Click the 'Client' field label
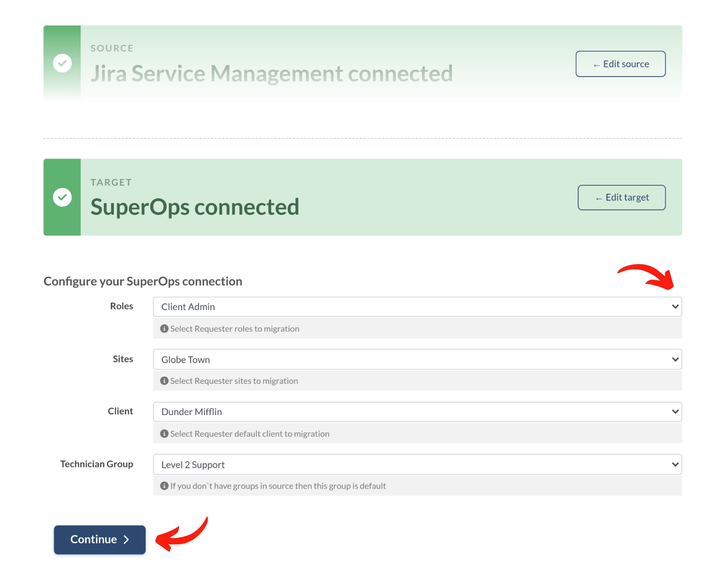This screenshot has height=571, width=728. coord(120,411)
